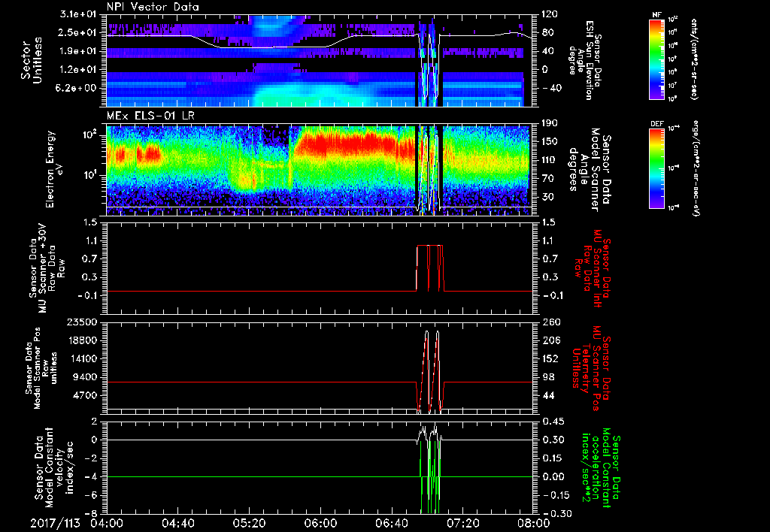
Task: Select the 07:20 time axis tick label
Action: point(462,522)
